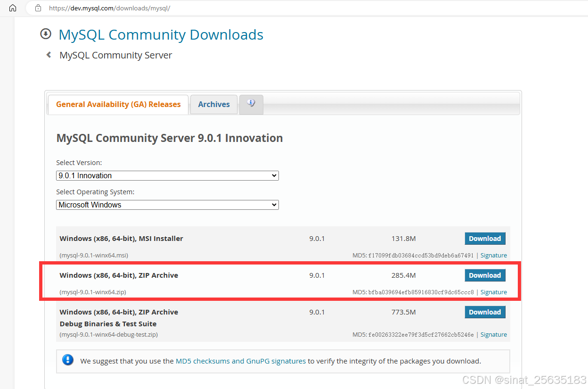This screenshot has height=389, width=588.
Task: Click the 285.4M file size
Action: click(x=404, y=275)
